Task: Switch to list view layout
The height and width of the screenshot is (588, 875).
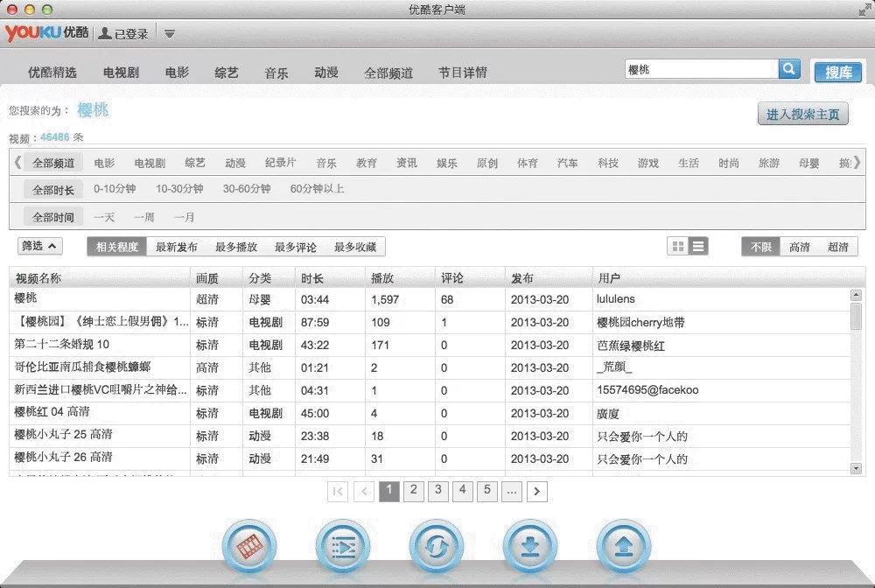Action: coord(698,246)
